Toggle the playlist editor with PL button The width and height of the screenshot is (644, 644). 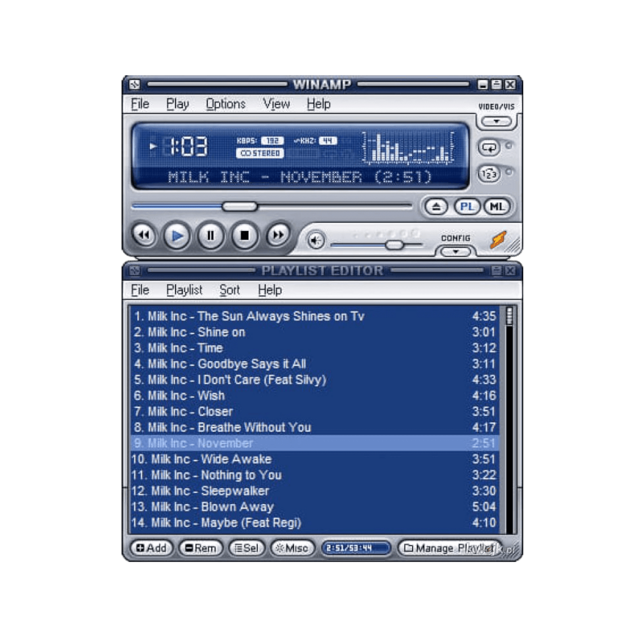[467, 207]
